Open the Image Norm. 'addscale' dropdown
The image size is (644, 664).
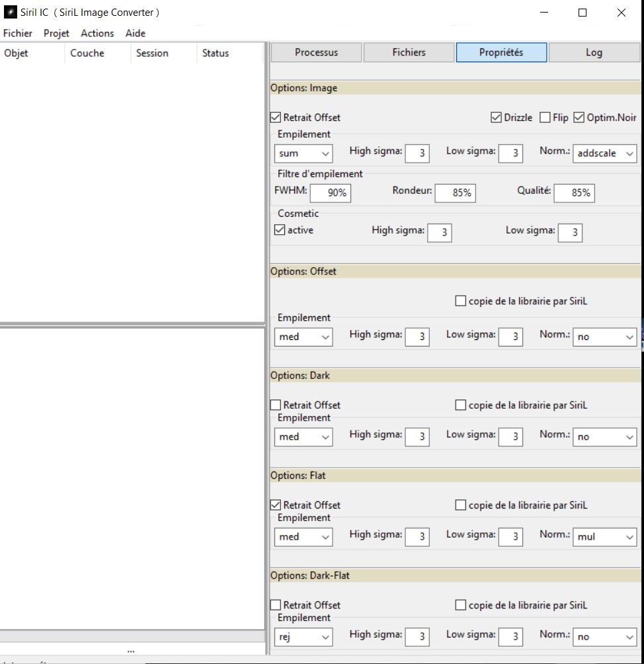(x=604, y=153)
